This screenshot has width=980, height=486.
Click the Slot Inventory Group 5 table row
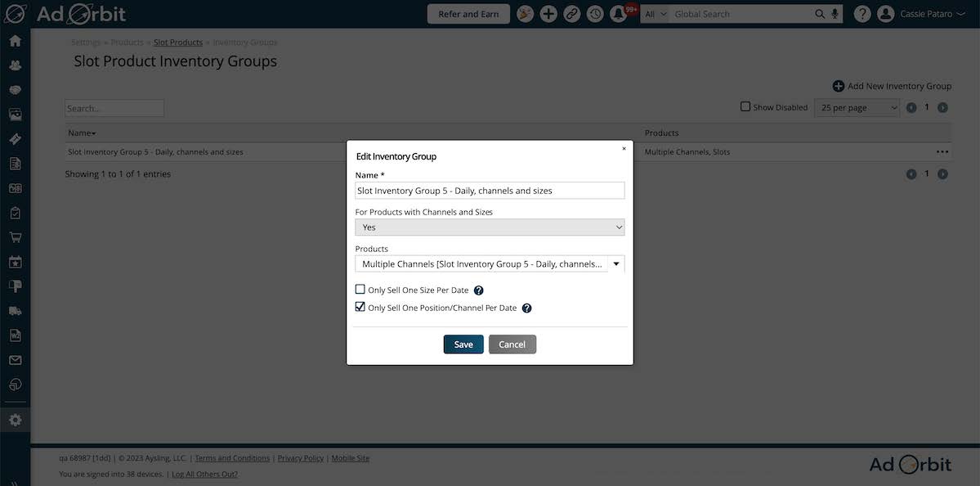click(x=508, y=152)
